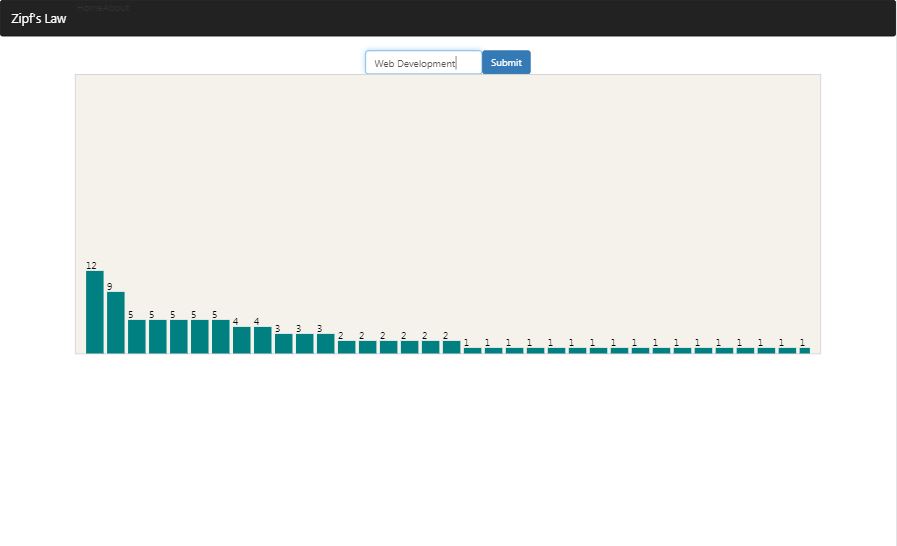Pick the third bar labeled 5
This screenshot has width=897, height=546.
click(x=179, y=336)
